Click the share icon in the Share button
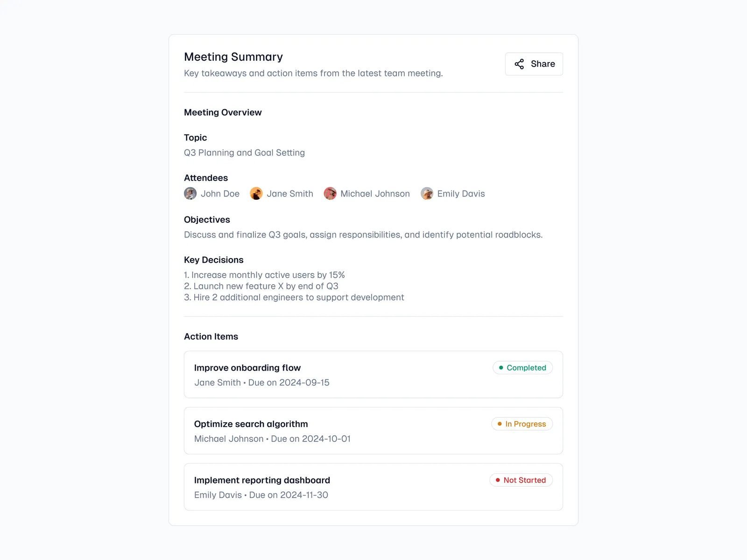The height and width of the screenshot is (560, 747). coord(519,64)
